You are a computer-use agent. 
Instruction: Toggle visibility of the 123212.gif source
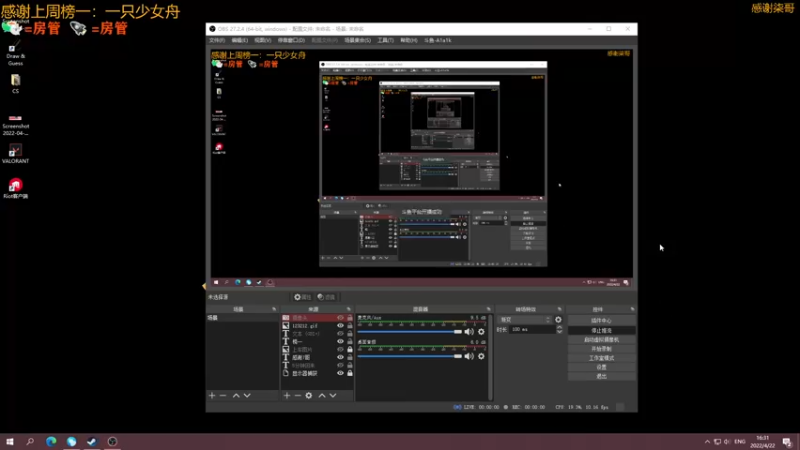click(340, 326)
